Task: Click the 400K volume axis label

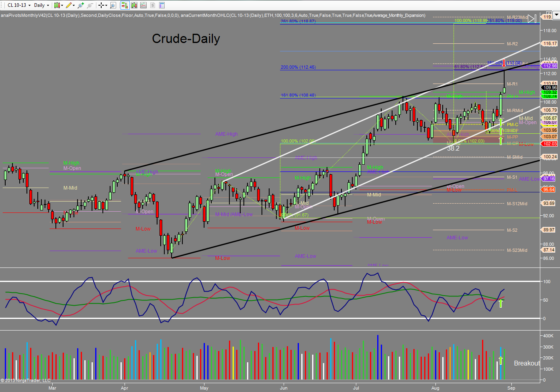Action: [x=548, y=336]
